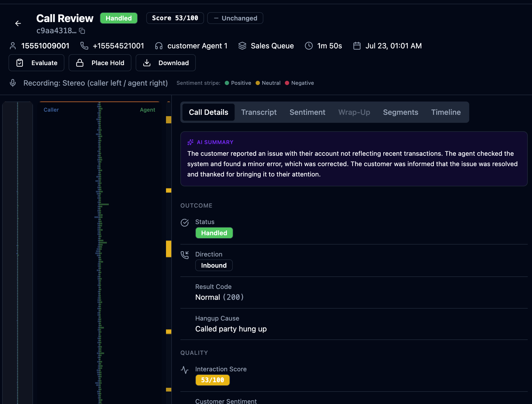
Task: Click the Status checkmark circle icon
Action: pos(185,222)
